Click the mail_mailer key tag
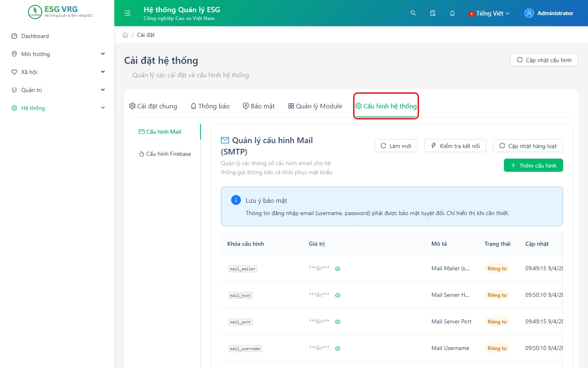Viewport: 588px width, 368px height. click(243, 269)
